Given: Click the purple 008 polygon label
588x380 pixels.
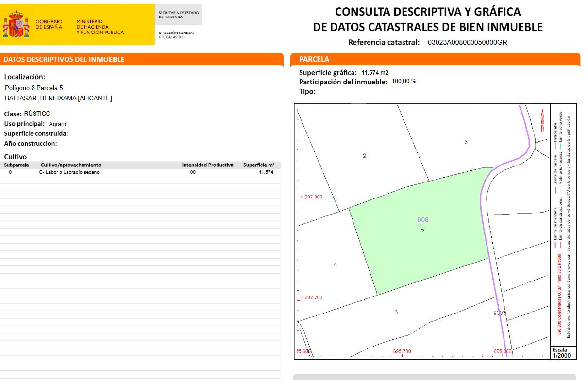Looking at the screenshot, I should (x=423, y=220).
